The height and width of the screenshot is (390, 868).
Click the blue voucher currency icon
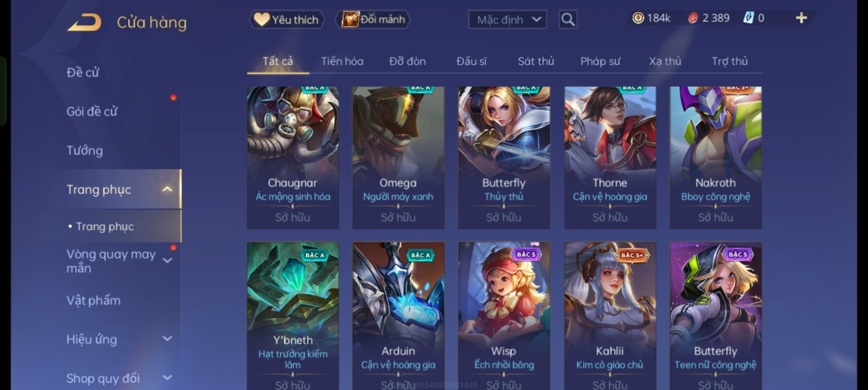click(748, 18)
